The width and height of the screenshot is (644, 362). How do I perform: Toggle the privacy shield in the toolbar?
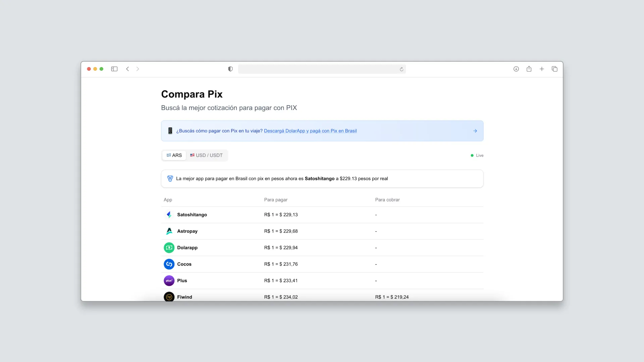(x=230, y=69)
